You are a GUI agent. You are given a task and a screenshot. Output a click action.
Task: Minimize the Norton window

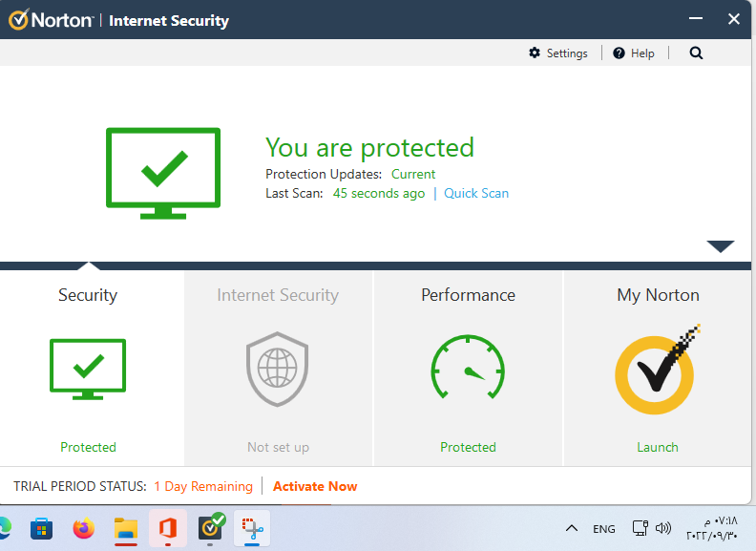point(695,19)
